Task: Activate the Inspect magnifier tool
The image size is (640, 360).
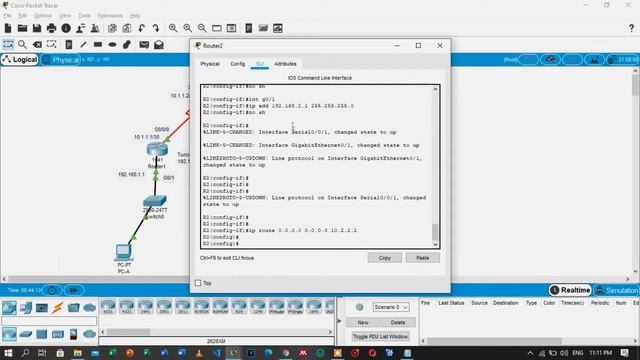Action: click(22, 44)
